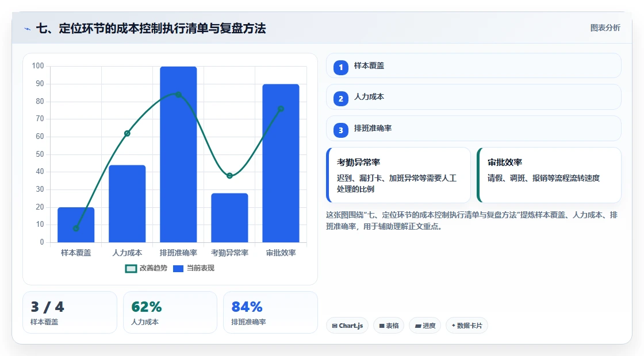Select the 审批效率 card
644x356 pixels.
[x=549, y=175]
